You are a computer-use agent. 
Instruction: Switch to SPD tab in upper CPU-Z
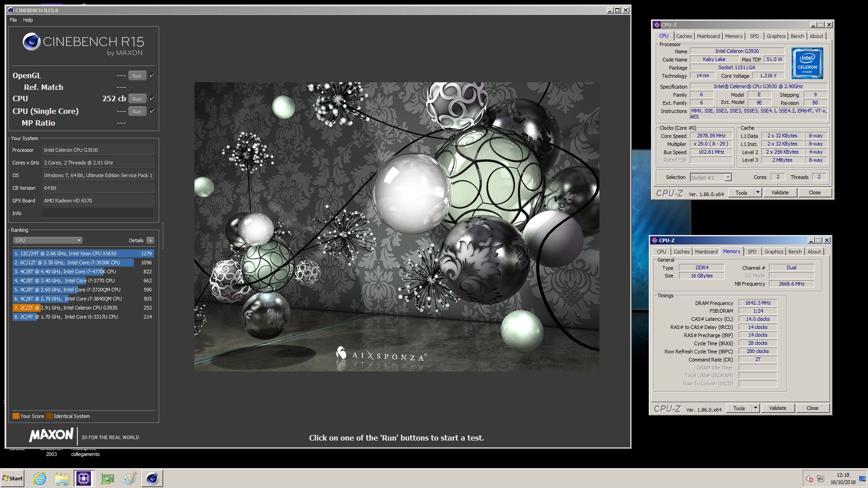click(754, 36)
